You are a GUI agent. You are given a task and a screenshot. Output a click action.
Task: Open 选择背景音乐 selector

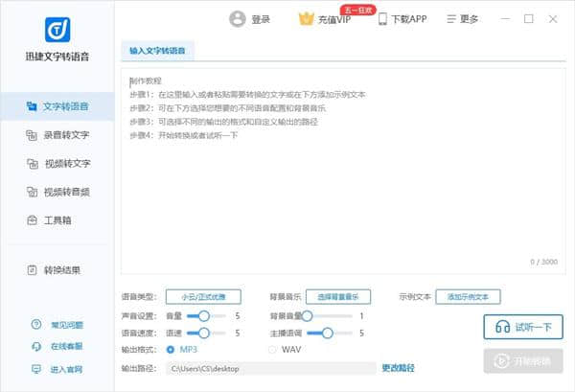tap(338, 297)
